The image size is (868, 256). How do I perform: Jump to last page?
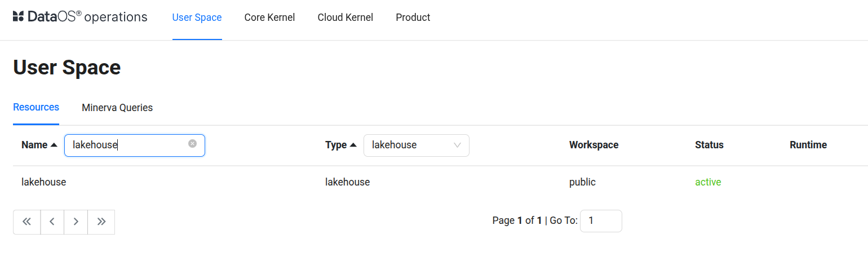pyautogui.click(x=101, y=222)
